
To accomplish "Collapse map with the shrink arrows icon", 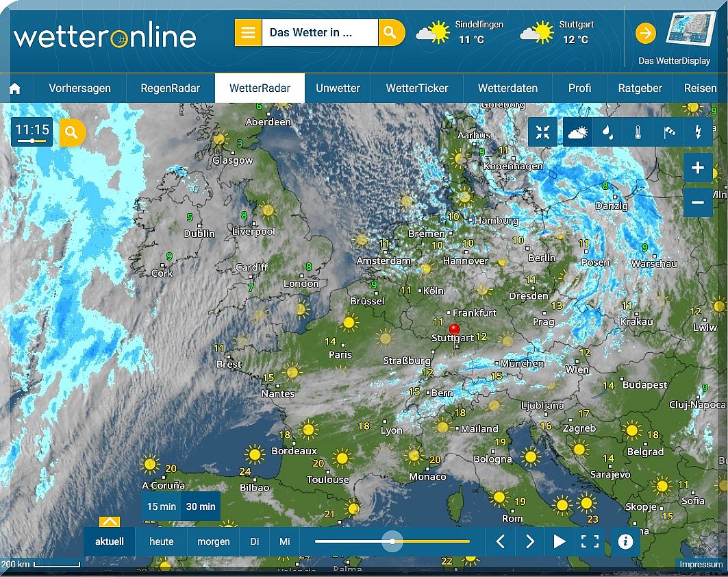I will point(542,132).
